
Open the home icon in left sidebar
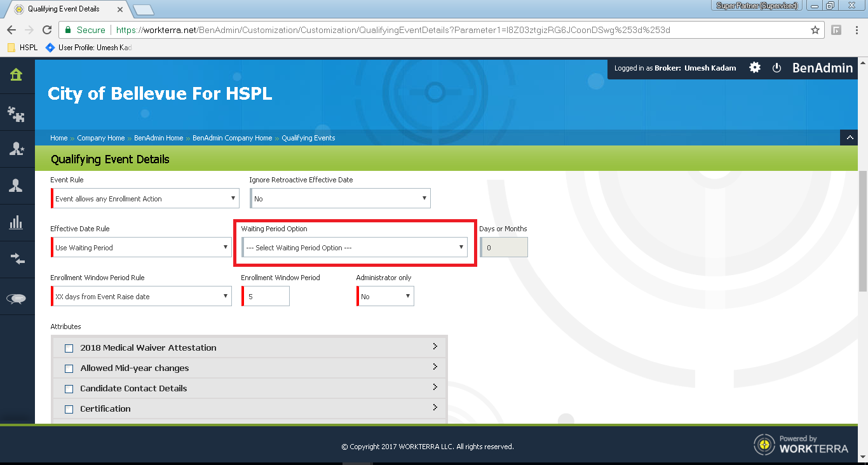click(17, 75)
